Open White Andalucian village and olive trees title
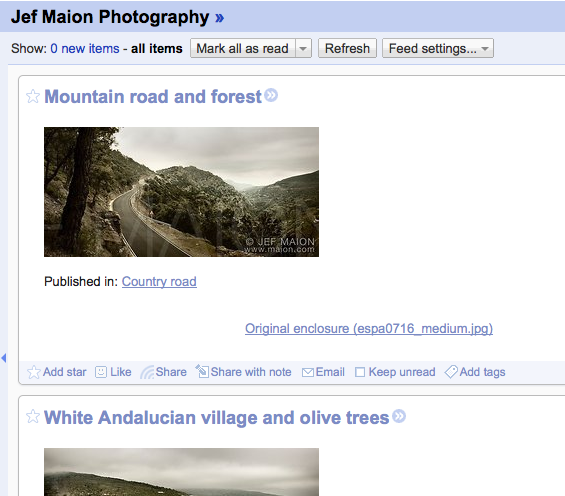Screen dimensions: 565x496 [x=217, y=417]
